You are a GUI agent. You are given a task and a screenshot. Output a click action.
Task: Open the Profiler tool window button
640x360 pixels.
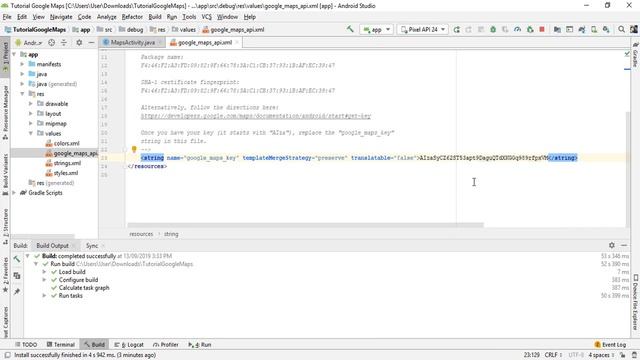coord(166,344)
